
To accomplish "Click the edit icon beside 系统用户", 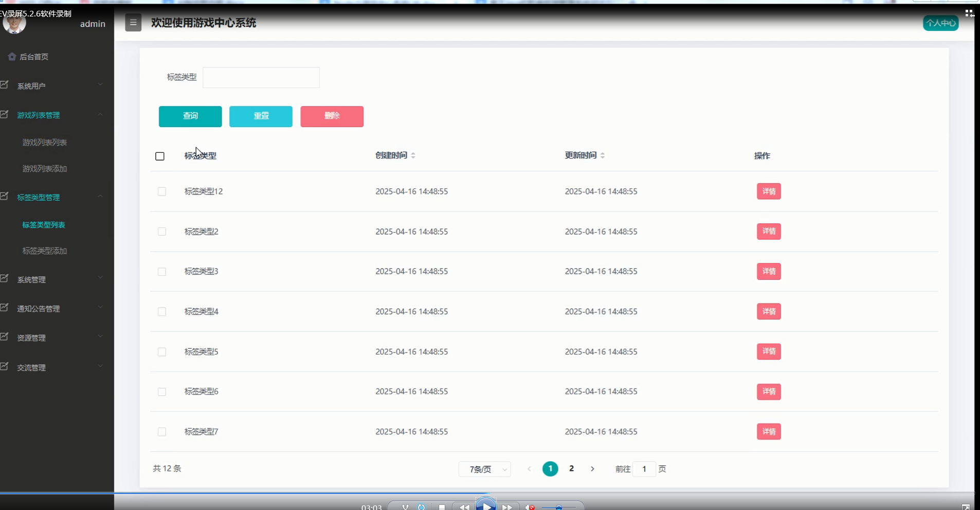I will click(5, 84).
